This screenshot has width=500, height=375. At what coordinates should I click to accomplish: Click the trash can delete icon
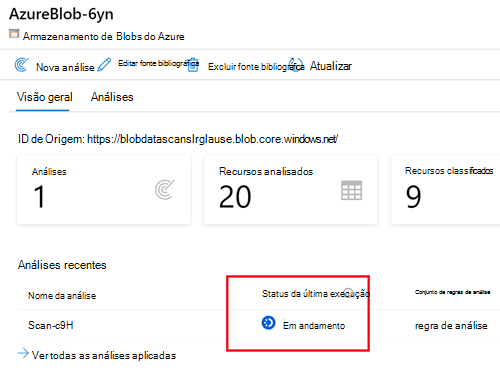(193, 65)
